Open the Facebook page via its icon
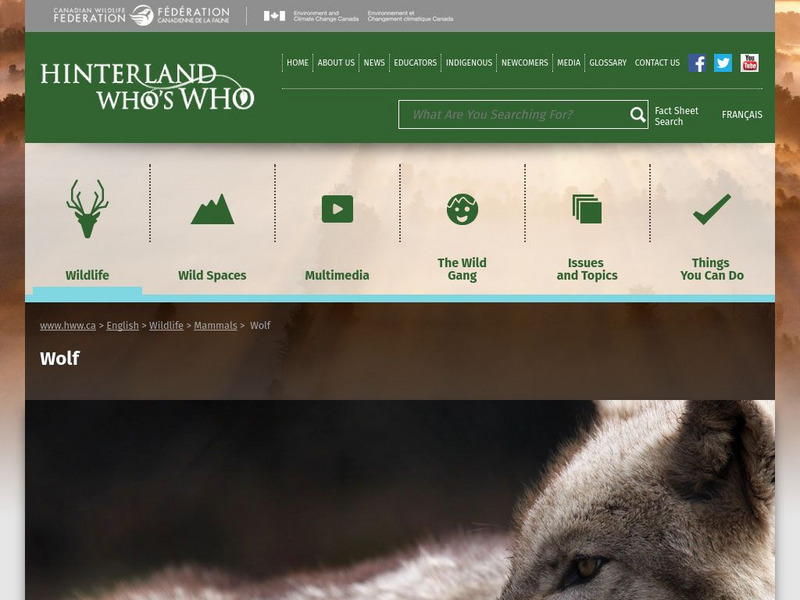Image resolution: width=800 pixels, height=600 pixels. point(696,62)
